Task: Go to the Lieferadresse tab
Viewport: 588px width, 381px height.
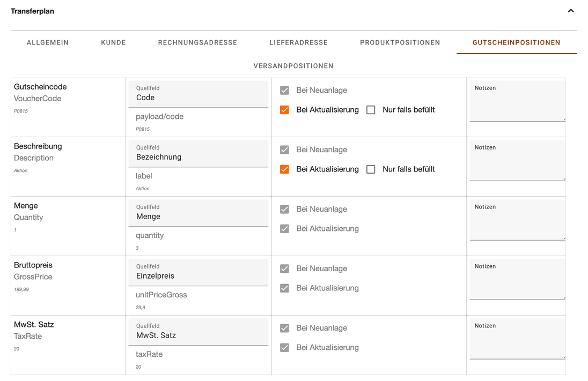Action: pyautogui.click(x=298, y=43)
